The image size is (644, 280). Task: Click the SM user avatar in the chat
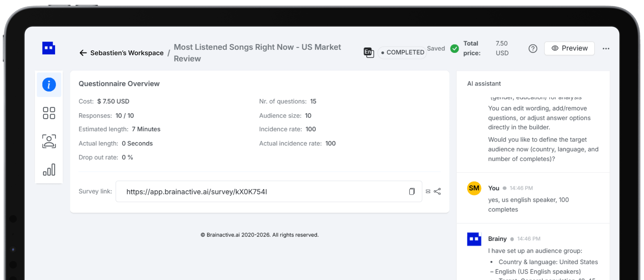[x=474, y=188]
